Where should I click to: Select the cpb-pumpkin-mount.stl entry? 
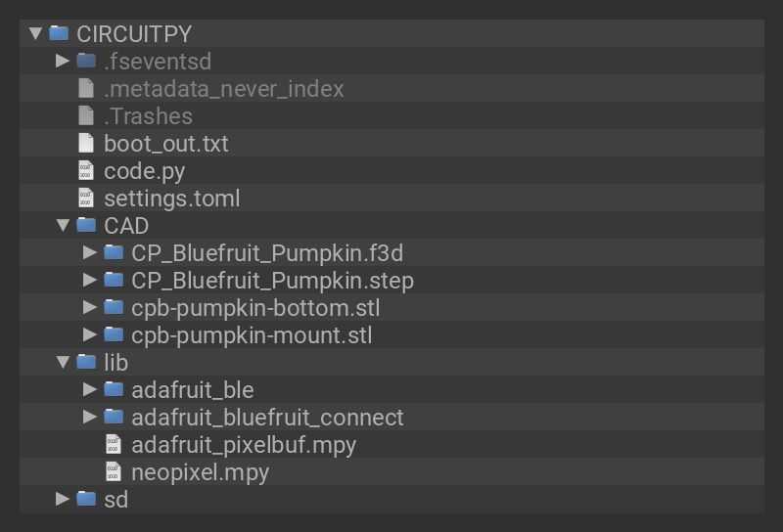pyautogui.click(x=252, y=334)
